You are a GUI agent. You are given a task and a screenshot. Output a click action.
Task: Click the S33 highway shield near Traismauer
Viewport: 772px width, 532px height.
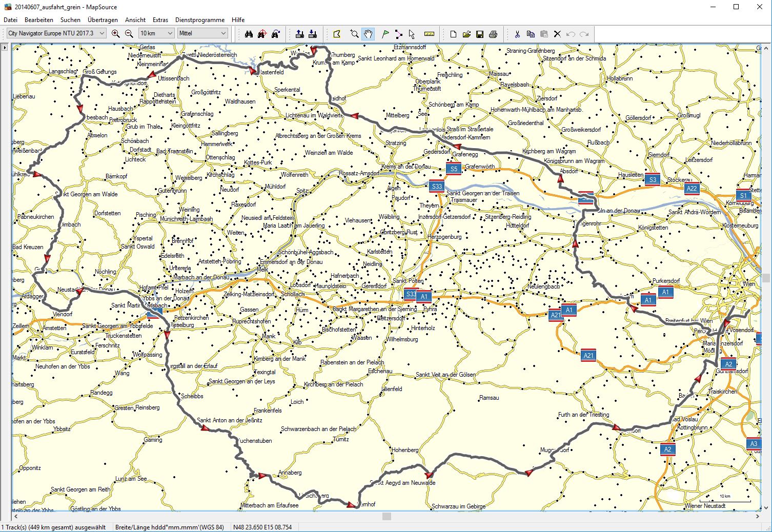coord(437,186)
